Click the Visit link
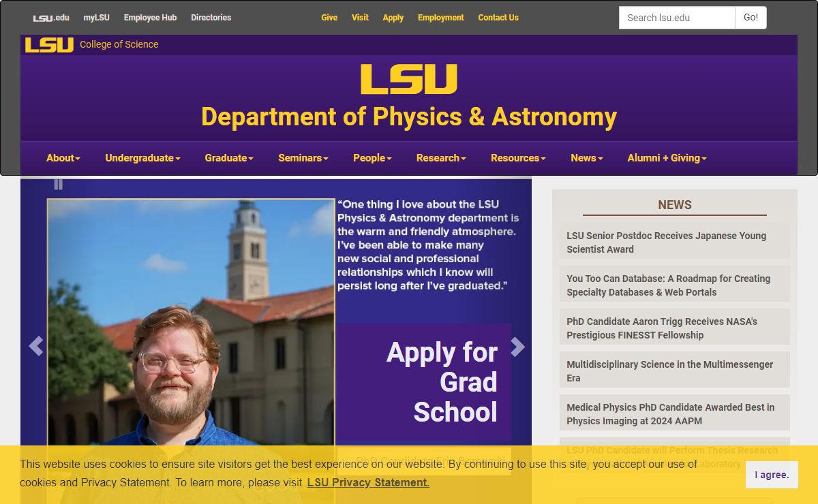The width and height of the screenshot is (818, 504). point(360,18)
